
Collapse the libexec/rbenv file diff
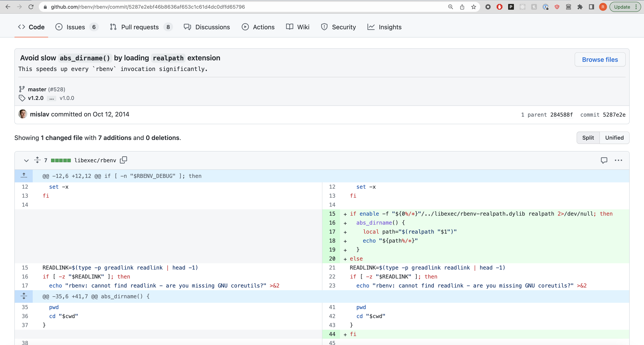click(x=26, y=160)
